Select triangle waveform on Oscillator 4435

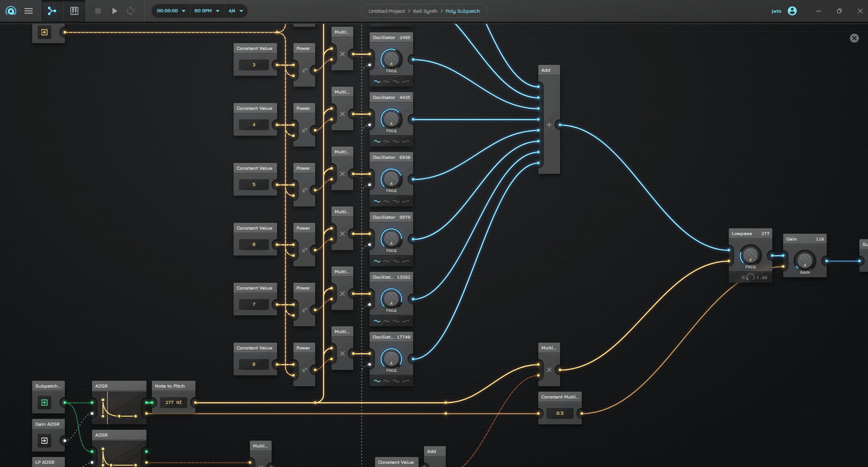pos(386,142)
